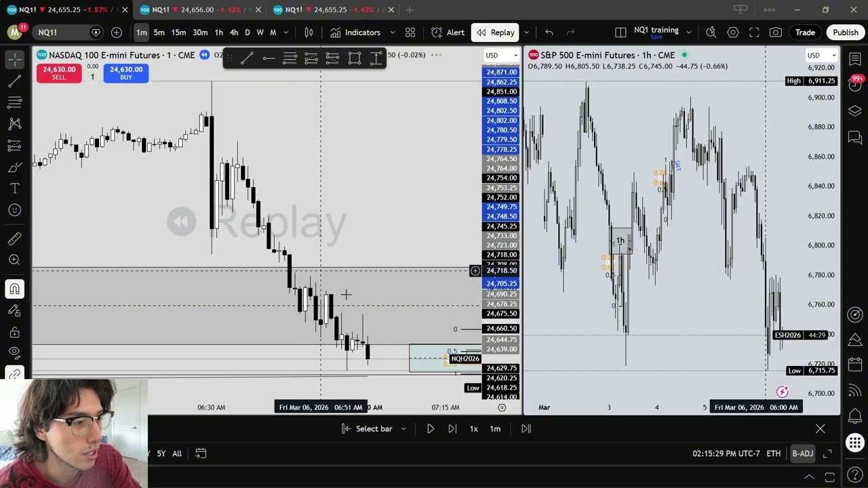The image size is (868, 488).
Task: Open the candlestick chart style picker
Action: pyautogui.click(x=309, y=33)
